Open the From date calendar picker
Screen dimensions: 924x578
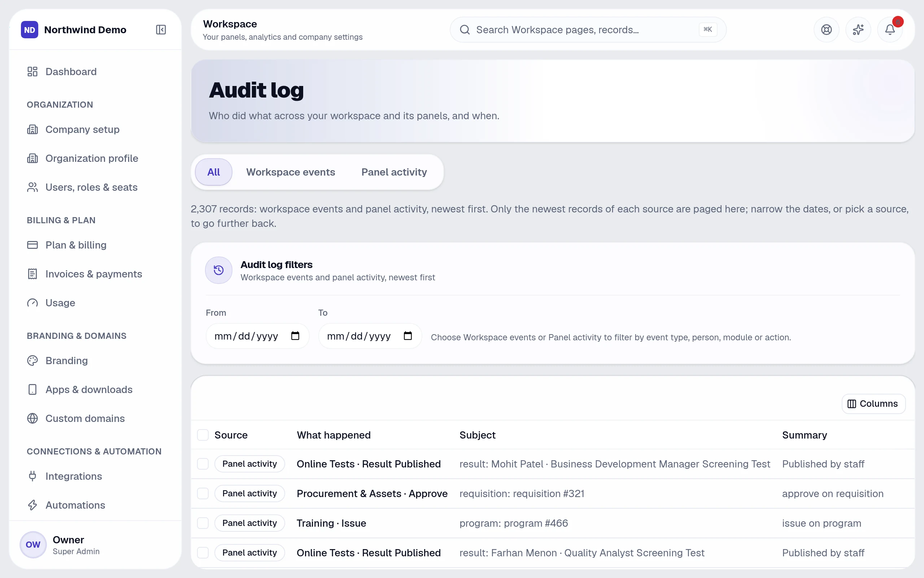(x=295, y=336)
